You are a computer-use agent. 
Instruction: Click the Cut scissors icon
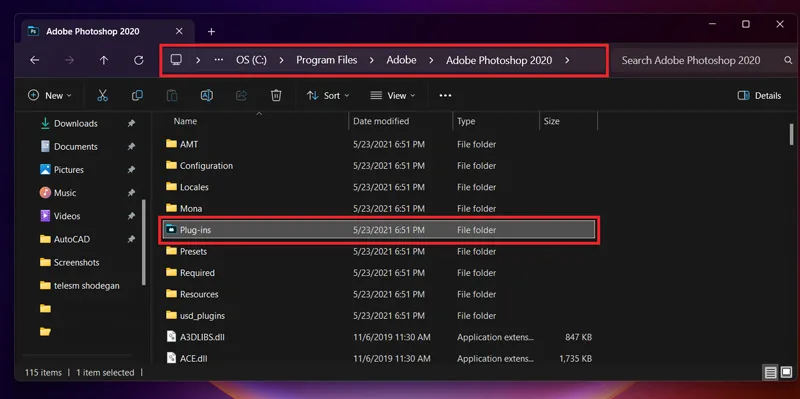(x=103, y=95)
